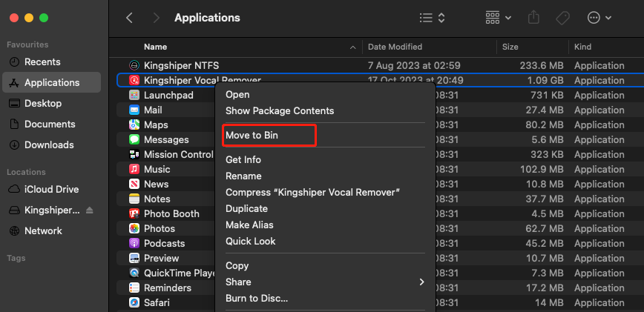The width and height of the screenshot is (644, 312).
Task: Eject the Kingshiper volume
Action: point(90,210)
